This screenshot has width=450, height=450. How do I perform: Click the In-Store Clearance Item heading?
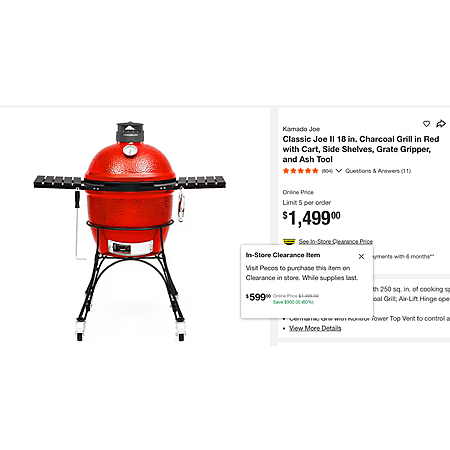pyautogui.click(x=283, y=255)
